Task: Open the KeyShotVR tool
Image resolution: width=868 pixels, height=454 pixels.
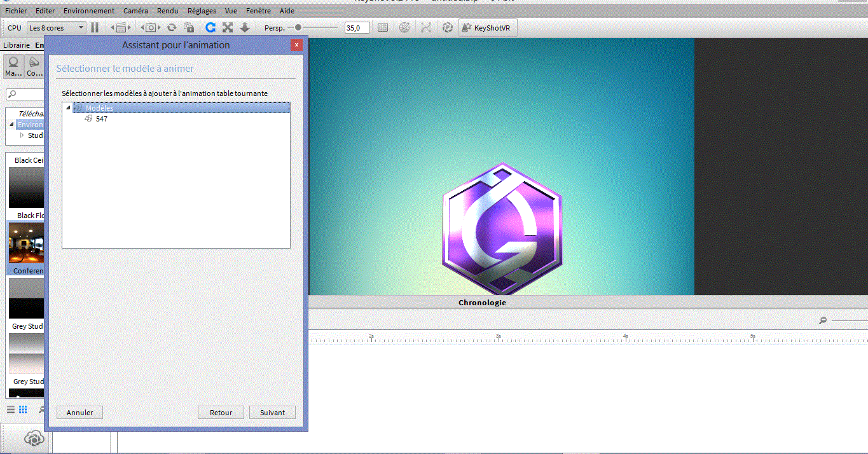Action: (489, 27)
